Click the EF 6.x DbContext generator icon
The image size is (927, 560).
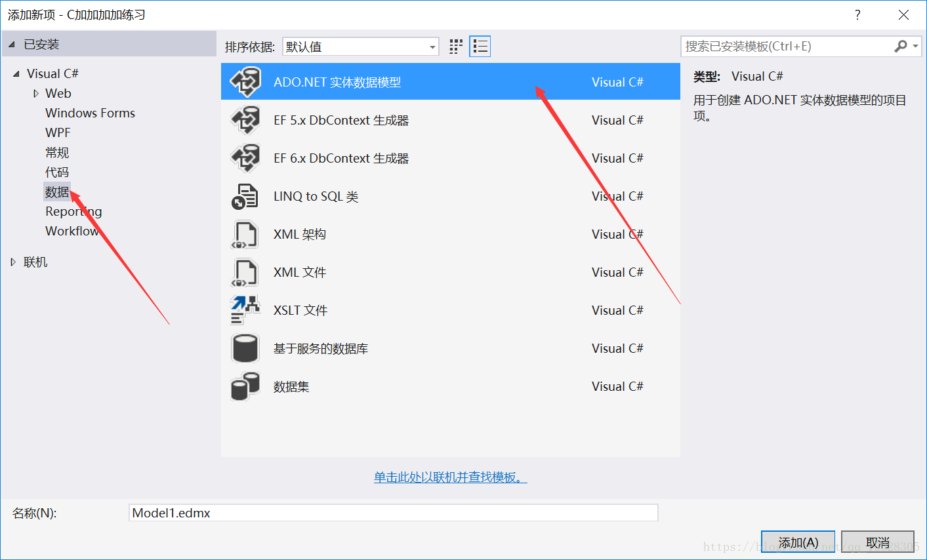tap(245, 158)
